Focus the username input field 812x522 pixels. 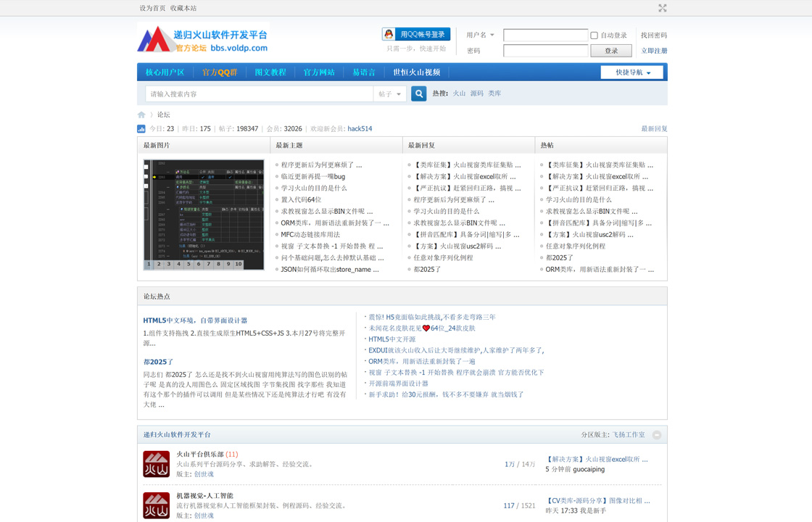[545, 36]
